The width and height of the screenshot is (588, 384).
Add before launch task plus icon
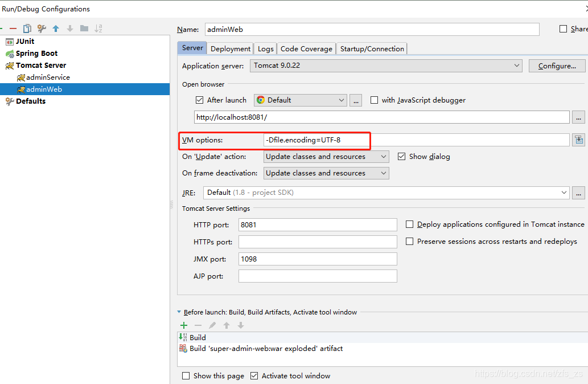pos(184,325)
